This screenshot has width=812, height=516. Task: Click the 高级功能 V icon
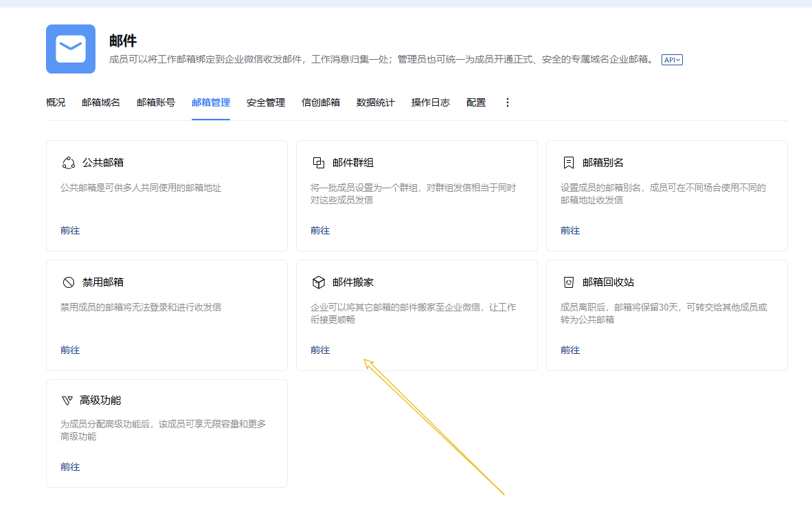click(67, 401)
